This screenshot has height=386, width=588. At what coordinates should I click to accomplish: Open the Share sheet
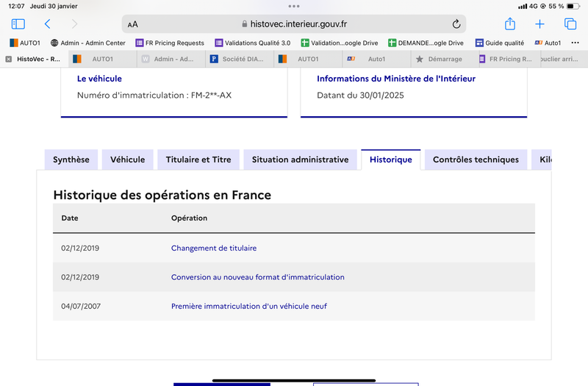click(x=510, y=24)
